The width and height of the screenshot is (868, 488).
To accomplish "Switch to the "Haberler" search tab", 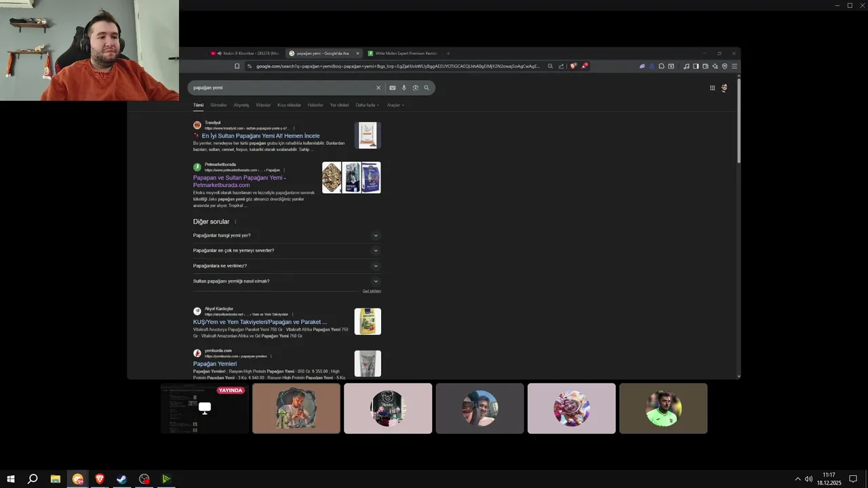I will (315, 105).
